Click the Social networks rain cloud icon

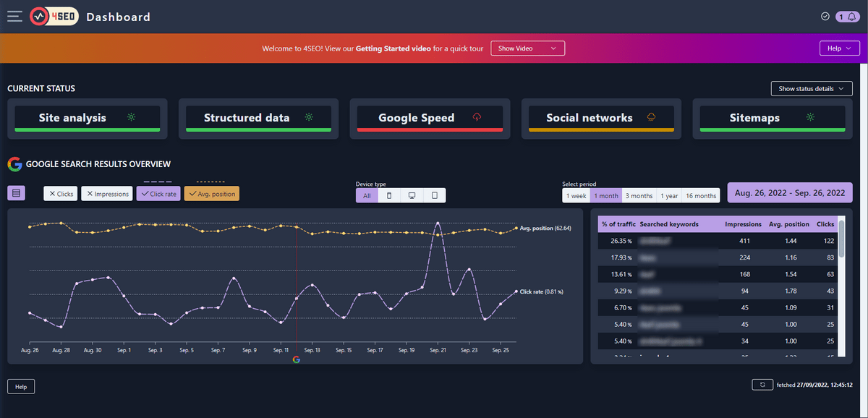(x=651, y=117)
